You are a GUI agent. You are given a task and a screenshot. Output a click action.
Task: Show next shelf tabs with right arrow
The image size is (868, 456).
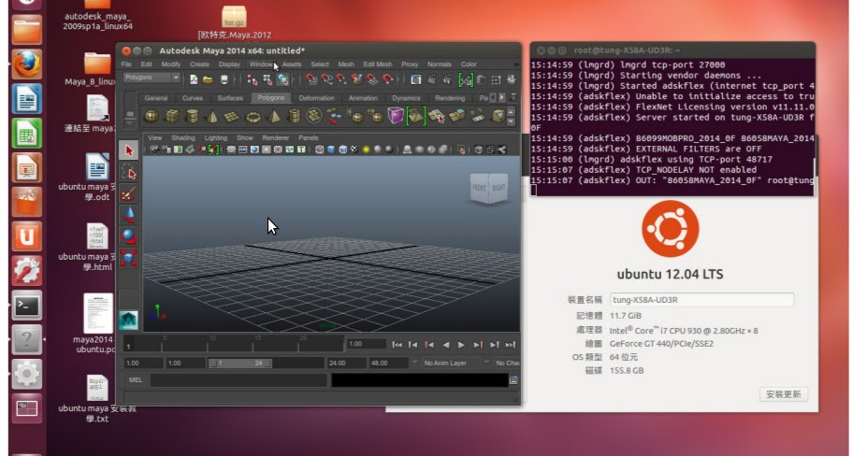coord(501,98)
